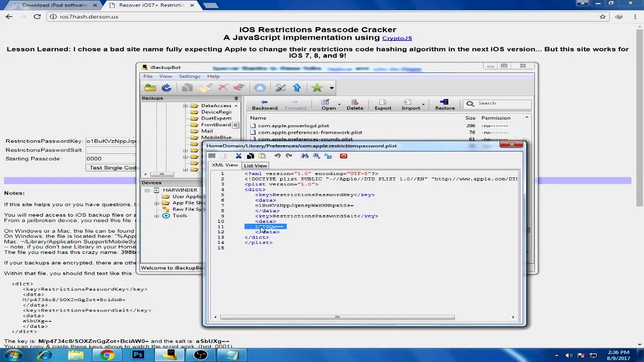
Task: Expand the Tools node in Devices panel
Action: pyautogui.click(x=156, y=216)
